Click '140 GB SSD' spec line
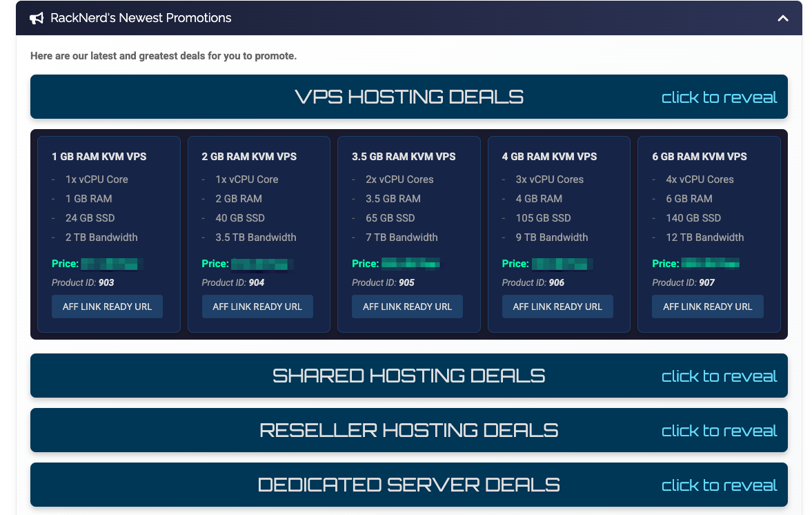 (693, 218)
